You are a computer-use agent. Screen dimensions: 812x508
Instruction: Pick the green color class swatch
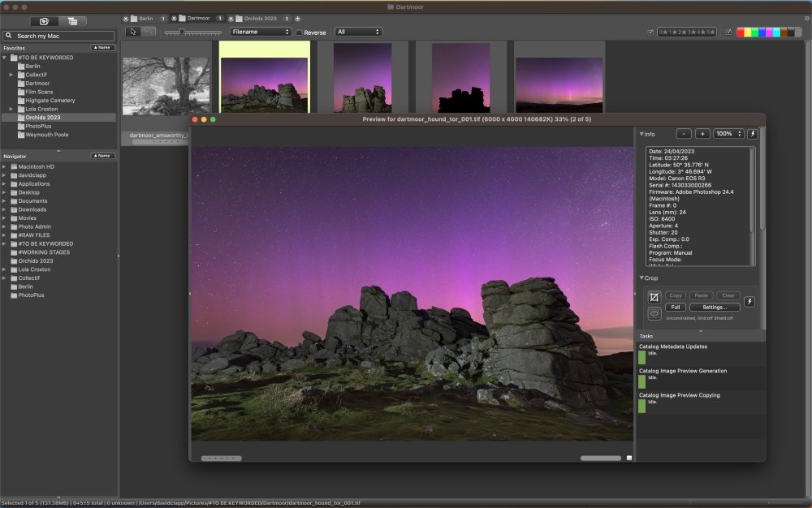coord(755,32)
